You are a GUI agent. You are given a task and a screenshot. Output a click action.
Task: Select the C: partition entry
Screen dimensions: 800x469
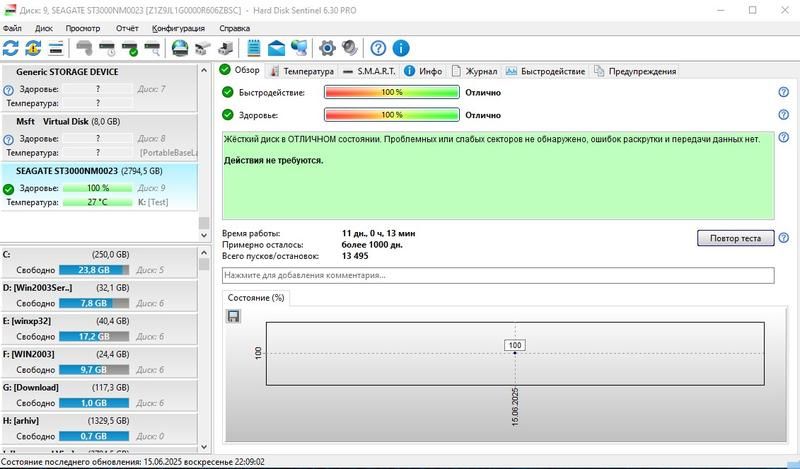(98, 262)
